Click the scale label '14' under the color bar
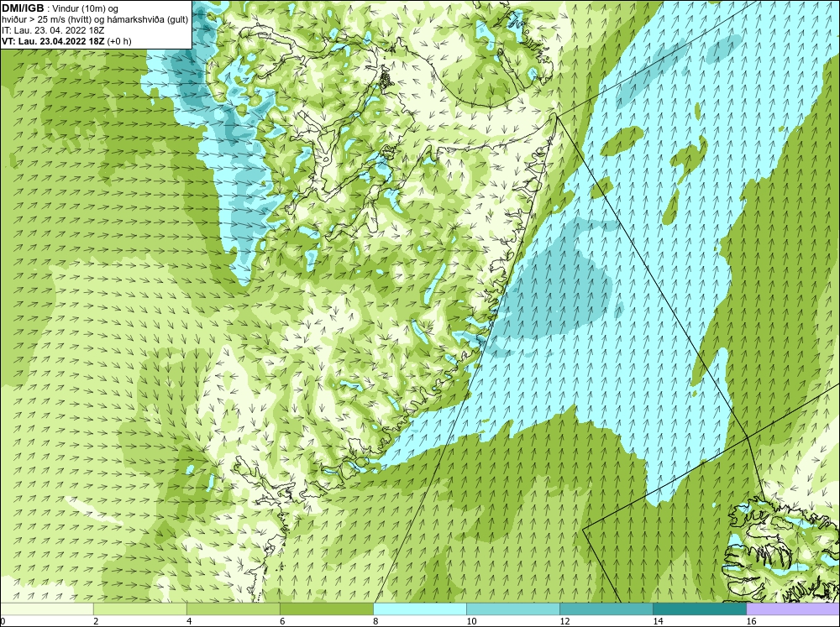This screenshot has height=627, width=840. pyautogui.click(x=658, y=621)
